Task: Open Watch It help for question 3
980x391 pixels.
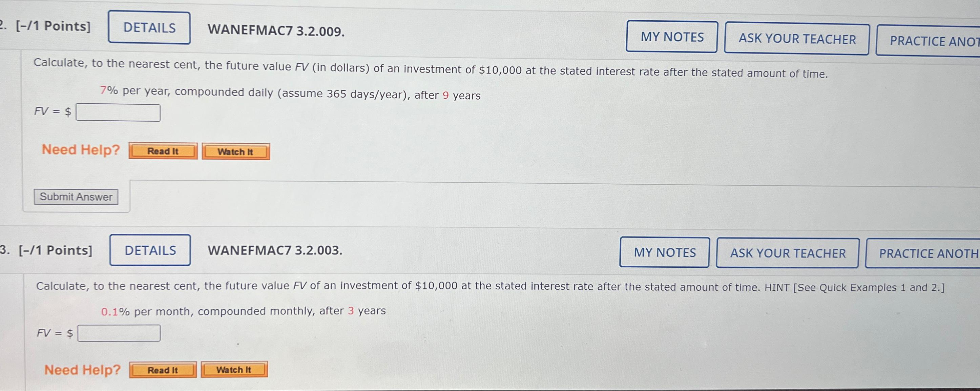Action: (234, 369)
